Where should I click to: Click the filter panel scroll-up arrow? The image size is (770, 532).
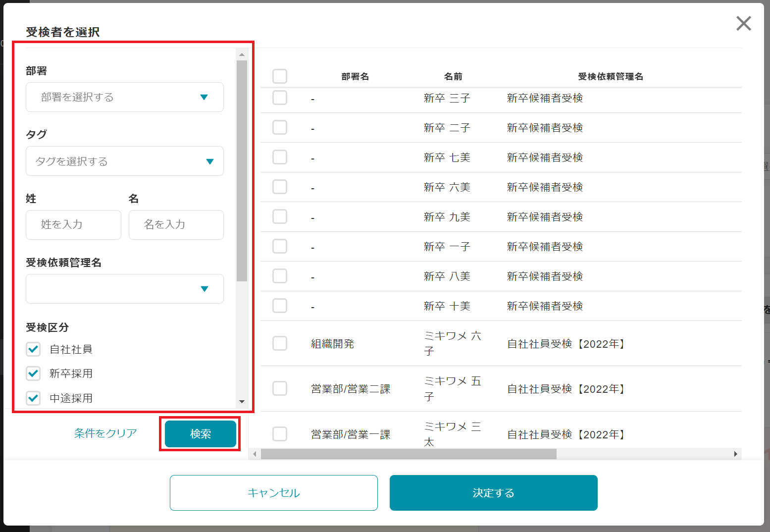coord(242,54)
